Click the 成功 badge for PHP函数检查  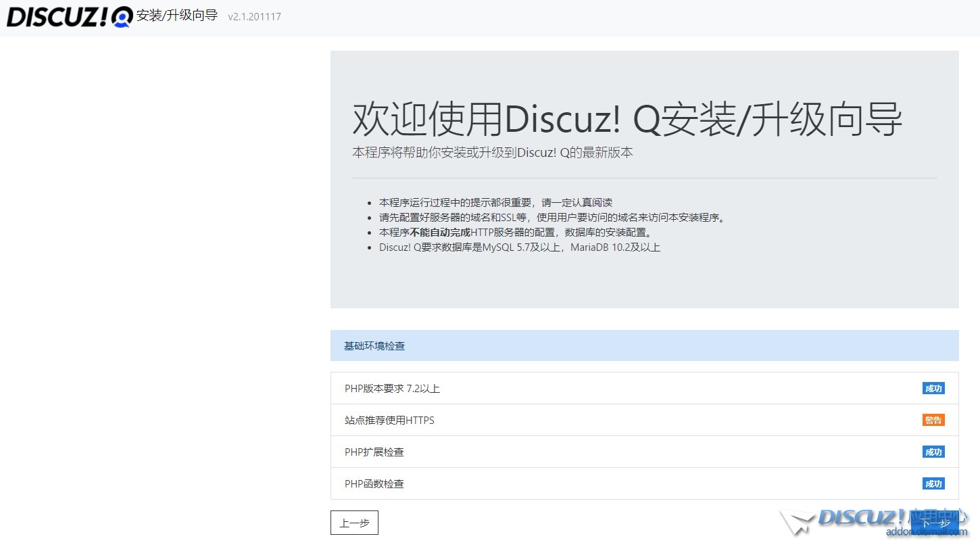[x=933, y=483]
